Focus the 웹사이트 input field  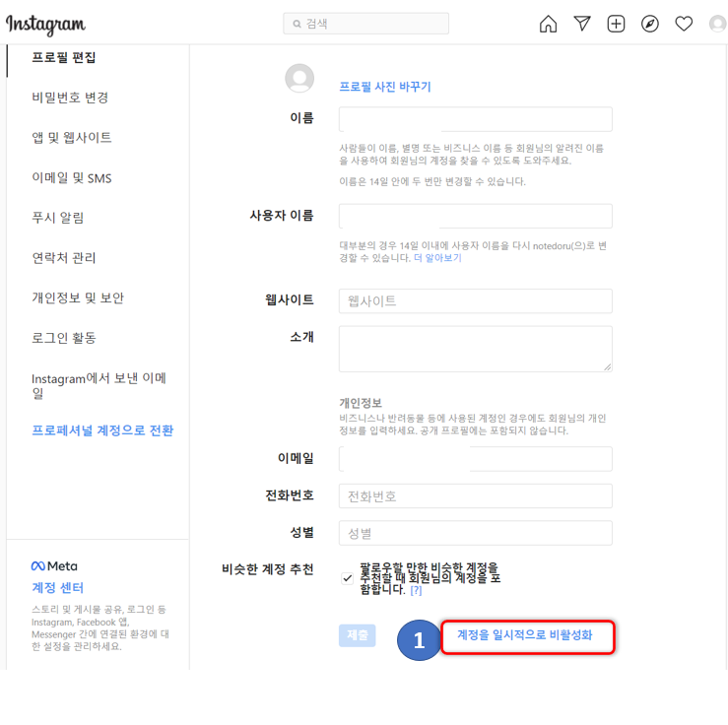tap(476, 300)
